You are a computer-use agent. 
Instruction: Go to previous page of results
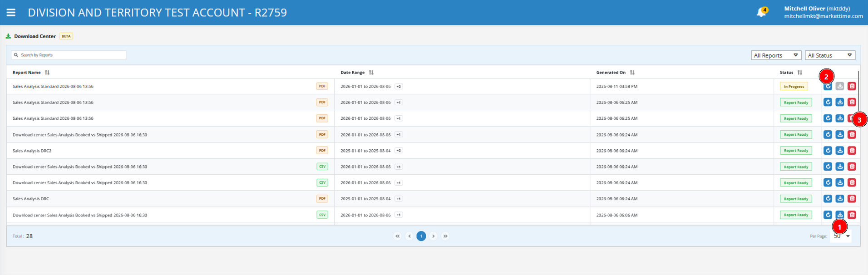[409, 236]
